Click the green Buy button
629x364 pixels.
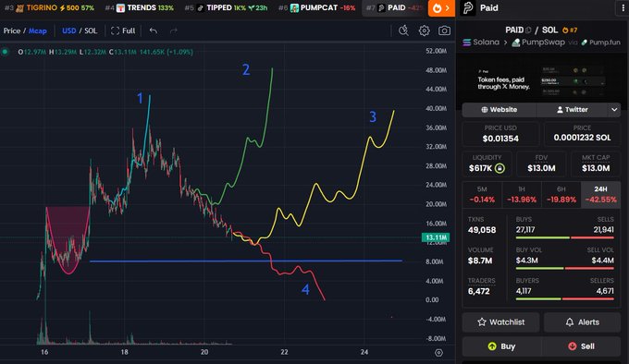click(501, 346)
